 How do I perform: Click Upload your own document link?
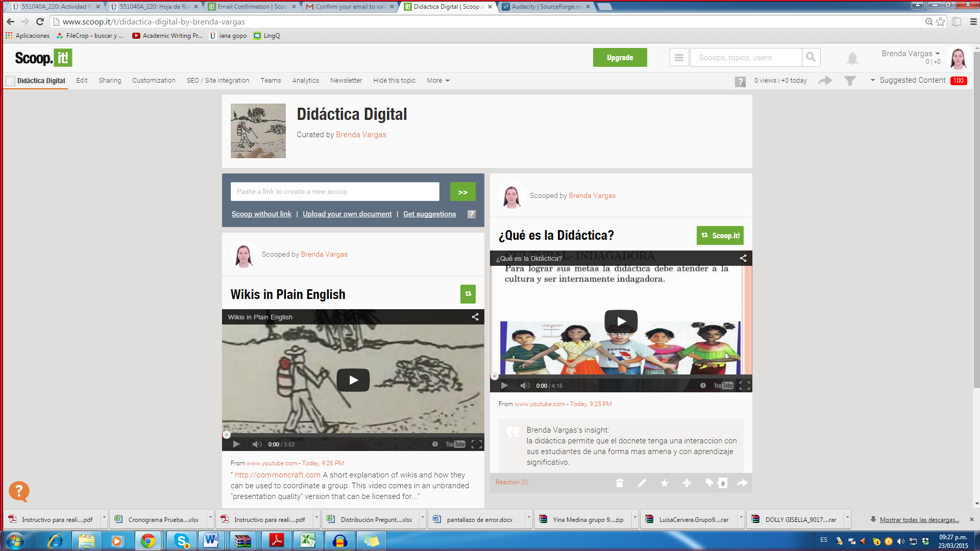[347, 214]
